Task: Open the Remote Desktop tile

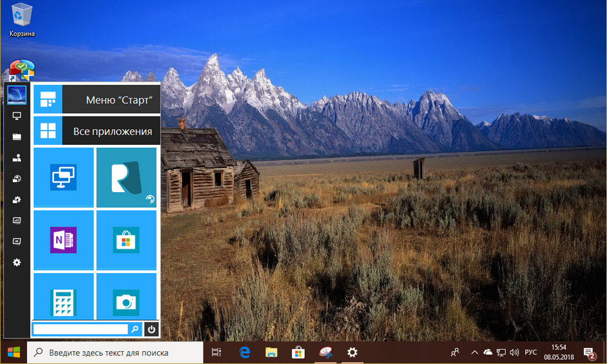Action: [x=63, y=177]
